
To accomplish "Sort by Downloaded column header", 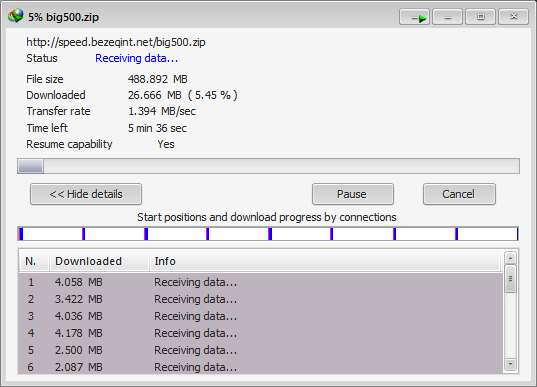I will pyautogui.click(x=99, y=261).
